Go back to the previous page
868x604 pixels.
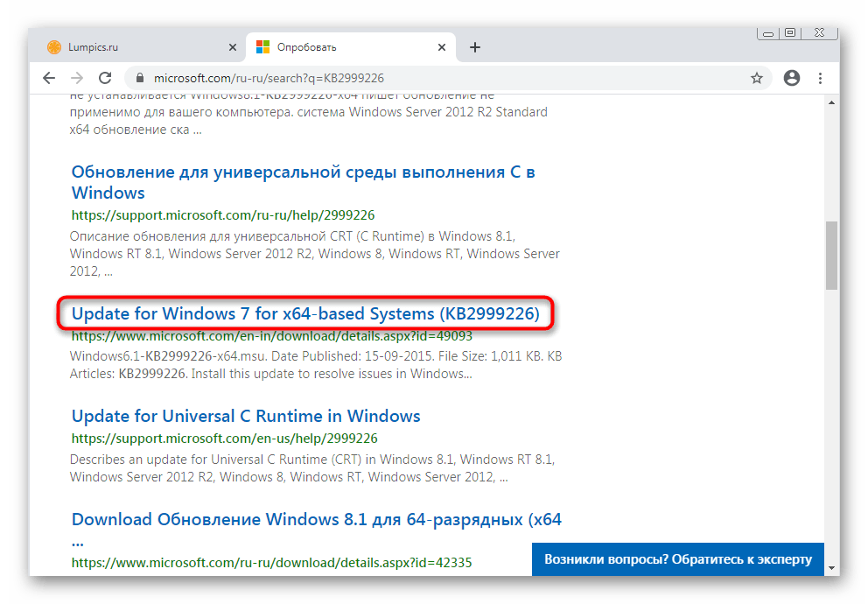(x=49, y=78)
